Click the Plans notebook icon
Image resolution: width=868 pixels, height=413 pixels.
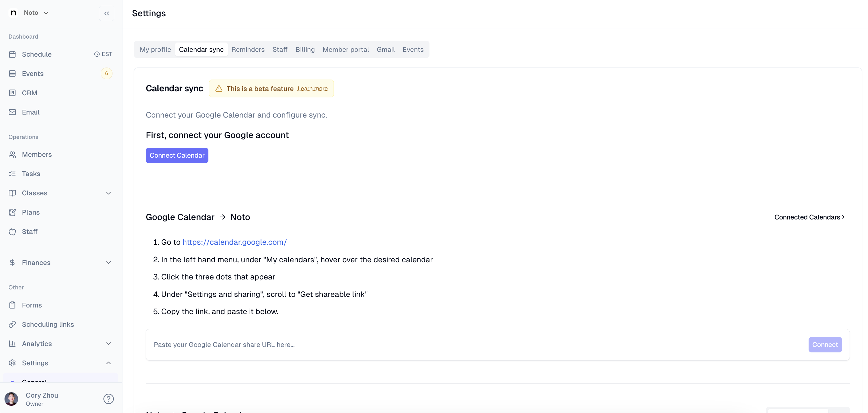[x=12, y=212]
